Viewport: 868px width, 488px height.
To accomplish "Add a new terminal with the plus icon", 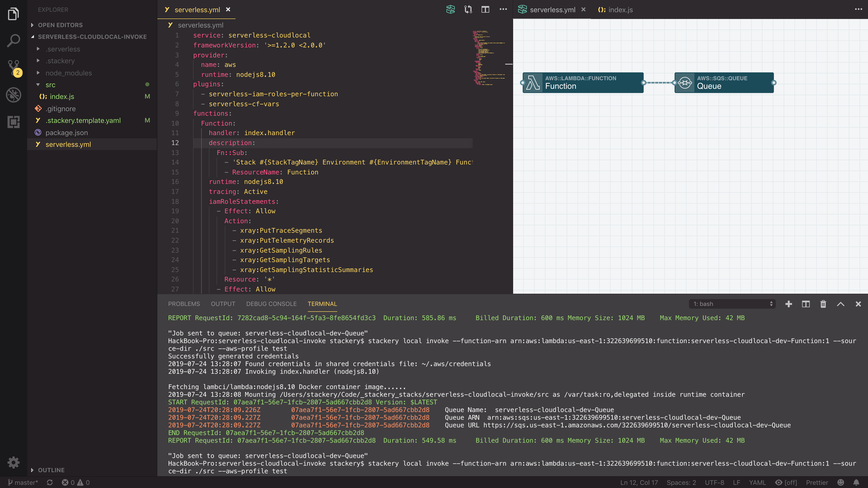I will tap(788, 304).
